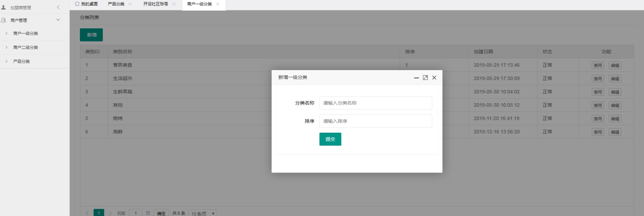Click the 提交 submit button
644x216 pixels.
[x=330, y=139]
